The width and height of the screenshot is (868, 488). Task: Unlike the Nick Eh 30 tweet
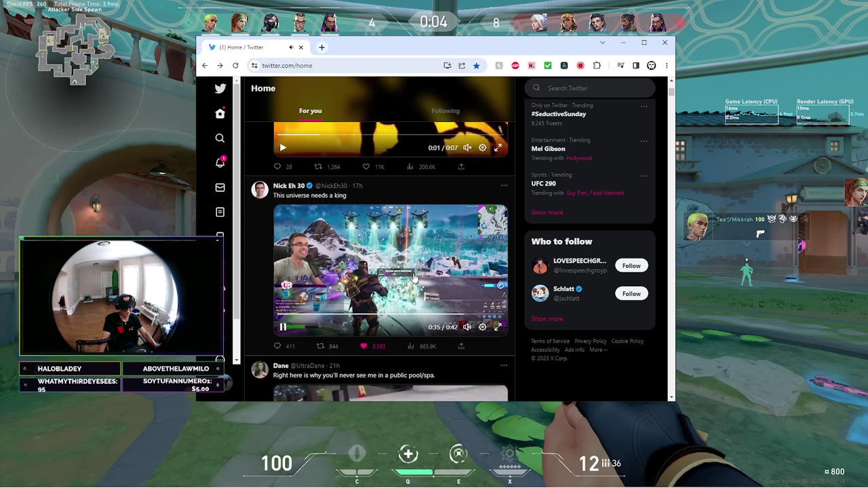(363, 346)
